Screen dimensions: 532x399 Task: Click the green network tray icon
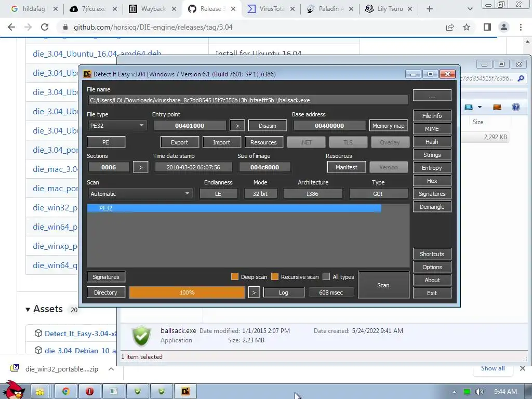coord(467,392)
